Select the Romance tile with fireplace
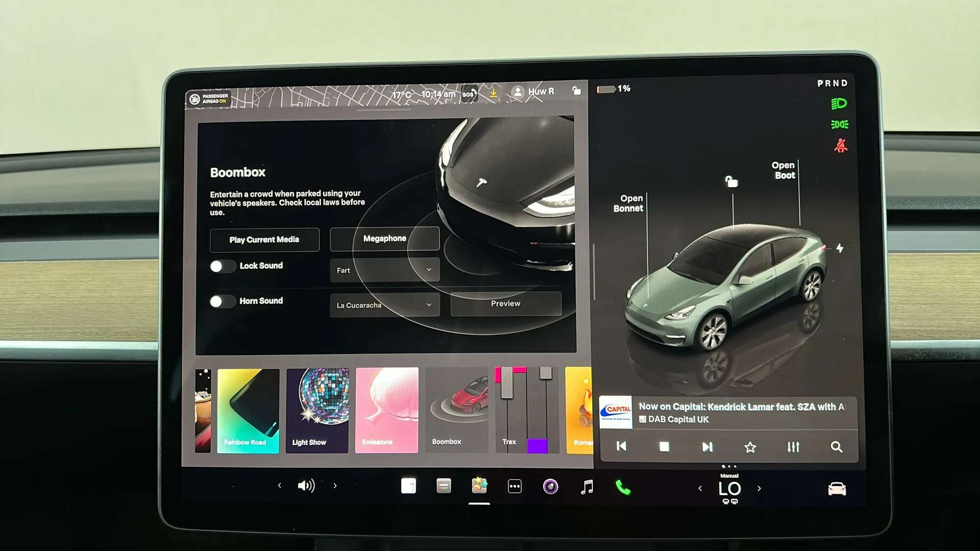The image size is (980, 551). coord(579,410)
